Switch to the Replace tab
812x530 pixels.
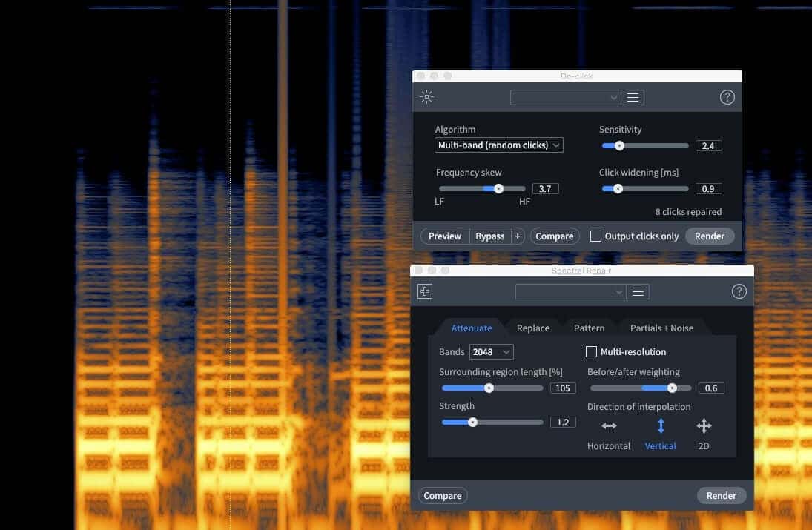(x=533, y=328)
